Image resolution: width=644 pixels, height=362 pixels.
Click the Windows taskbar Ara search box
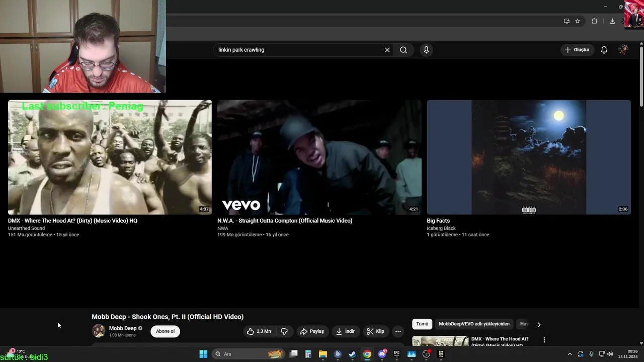[x=249, y=354]
